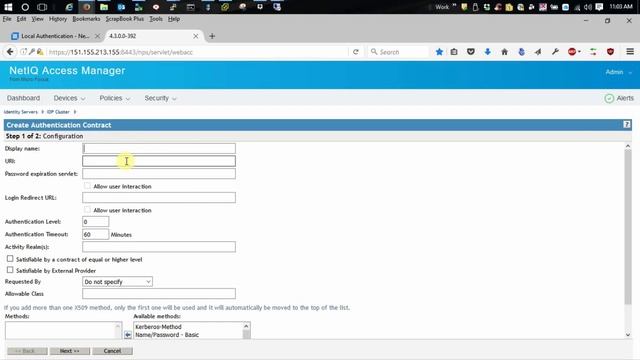Open the bookmarks clipboard icon in toolbar
Viewport: 640px width, 360px height.
pos(454,52)
